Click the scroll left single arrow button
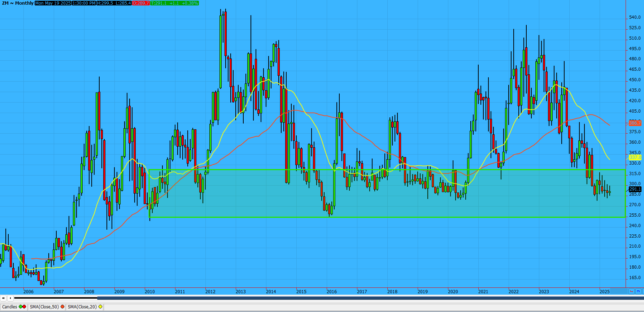 [x=10, y=298]
